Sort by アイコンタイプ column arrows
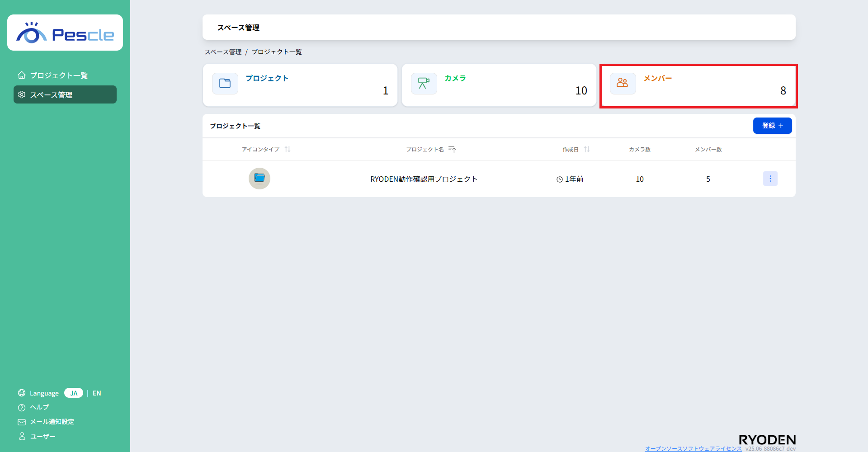The height and width of the screenshot is (452, 868). pos(288,149)
